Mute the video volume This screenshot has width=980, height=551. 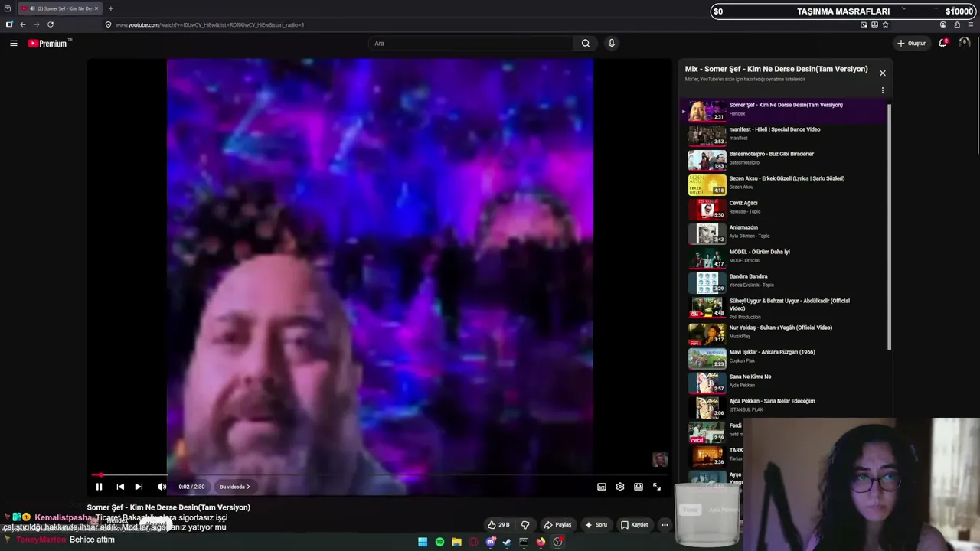coord(162,487)
